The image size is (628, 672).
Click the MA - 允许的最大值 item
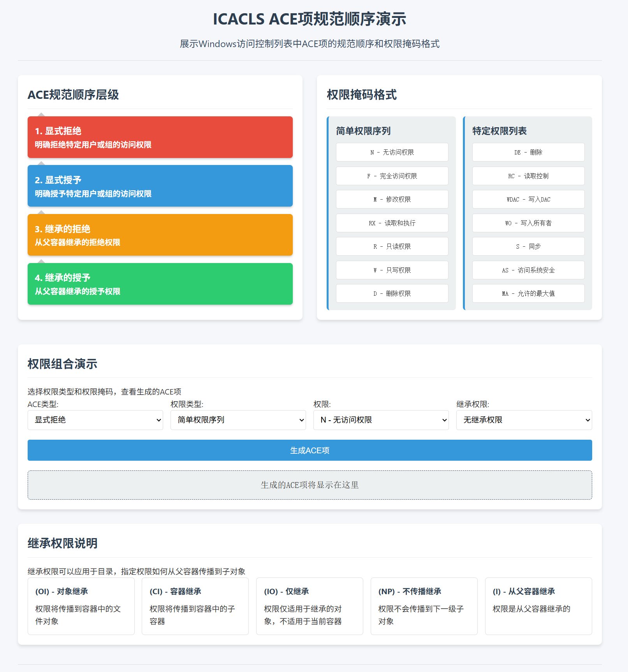(528, 293)
